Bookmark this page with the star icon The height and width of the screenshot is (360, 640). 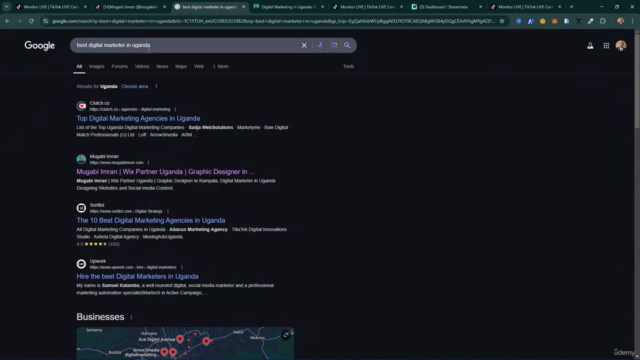coord(502,21)
